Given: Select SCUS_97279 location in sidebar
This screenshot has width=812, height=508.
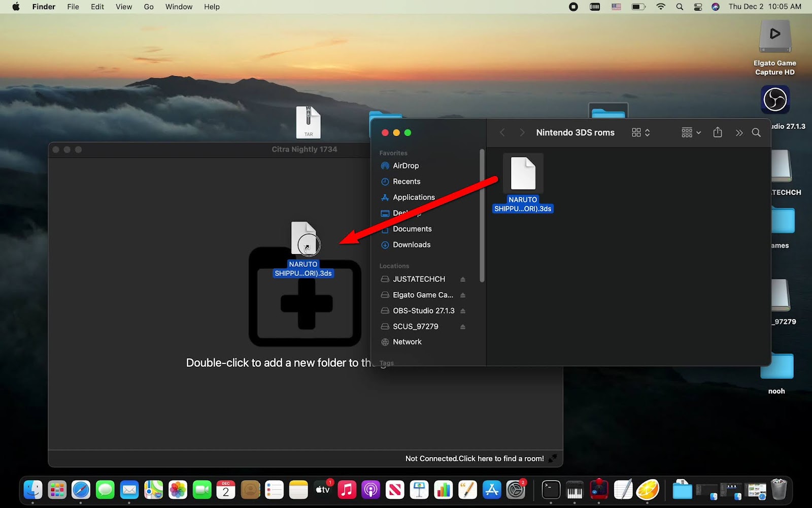Looking at the screenshot, I should click(415, 327).
